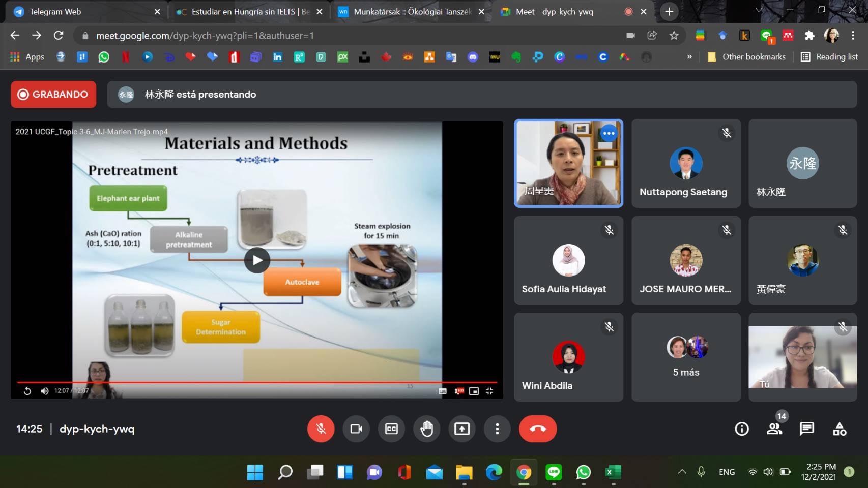Expand hidden bookmarks chevron
The height and width of the screenshot is (488, 868).
coord(689,57)
